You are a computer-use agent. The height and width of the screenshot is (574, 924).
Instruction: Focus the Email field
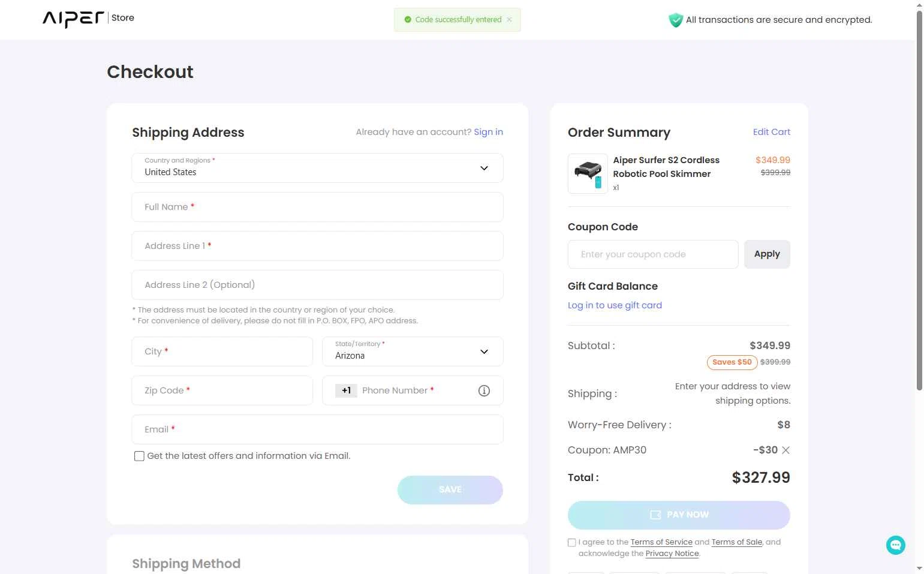point(317,429)
